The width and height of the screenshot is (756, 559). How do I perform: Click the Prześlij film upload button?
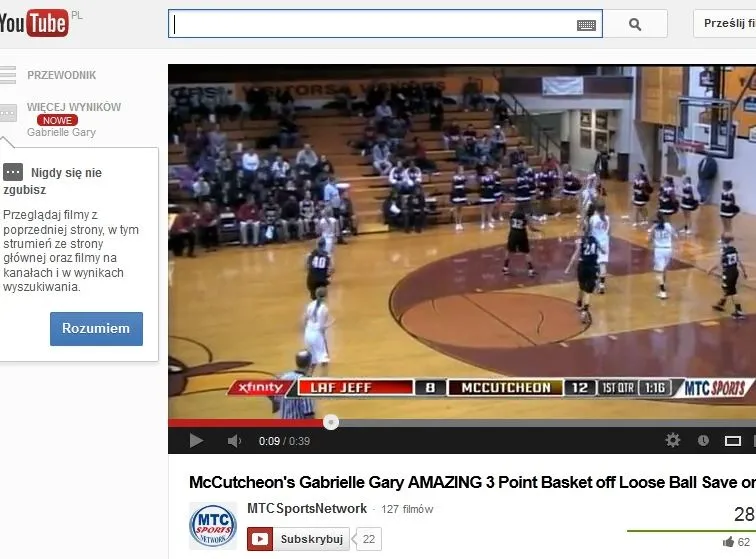click(x=725, y=23)
